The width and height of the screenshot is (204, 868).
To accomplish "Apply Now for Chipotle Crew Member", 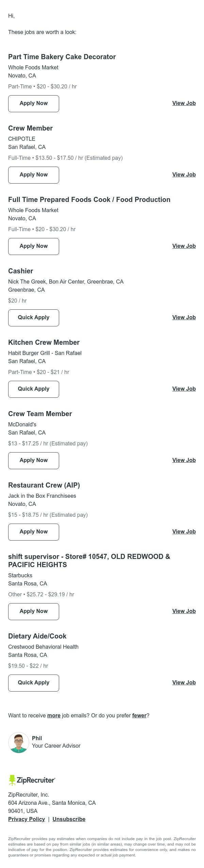I will tap(34, 175).
